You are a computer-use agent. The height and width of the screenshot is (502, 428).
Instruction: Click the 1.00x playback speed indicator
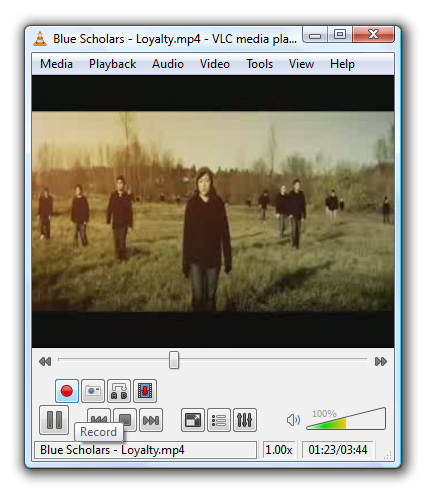(279, 450)
